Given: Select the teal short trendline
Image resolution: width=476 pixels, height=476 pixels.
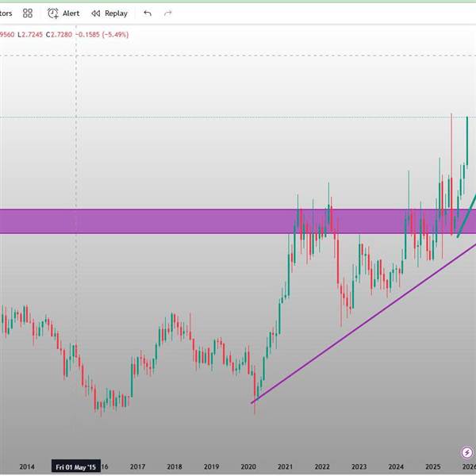Looking at the screenshot, I should coord(466,216).
